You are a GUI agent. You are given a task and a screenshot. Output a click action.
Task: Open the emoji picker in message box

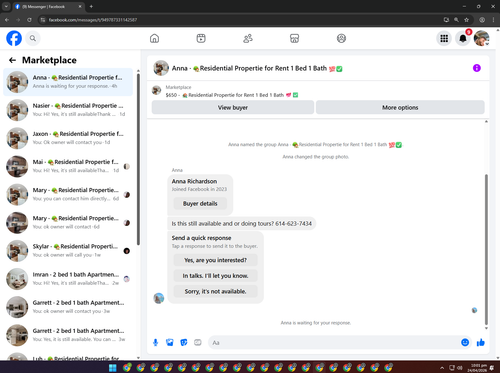tap(465, 342)
